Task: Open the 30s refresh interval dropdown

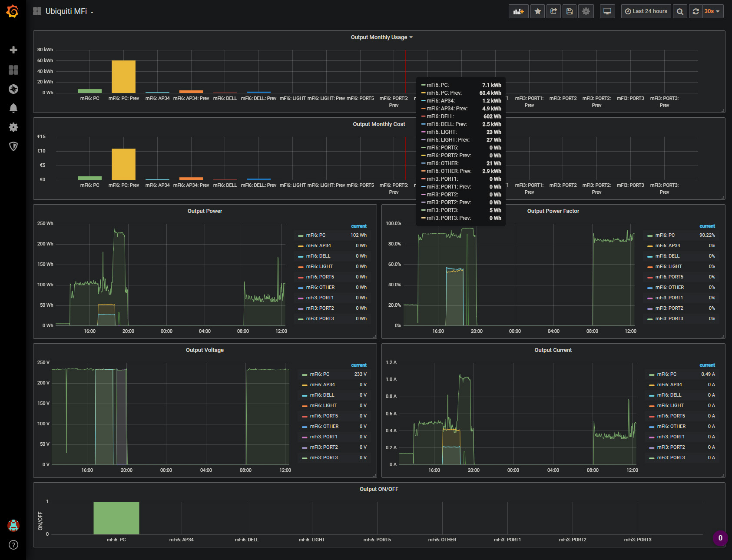Action: coord(712,11)
